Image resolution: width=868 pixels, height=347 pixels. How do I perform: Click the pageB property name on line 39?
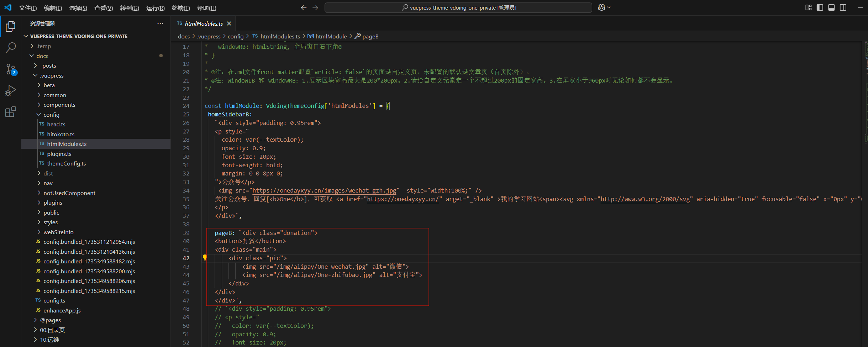(223, 233)
